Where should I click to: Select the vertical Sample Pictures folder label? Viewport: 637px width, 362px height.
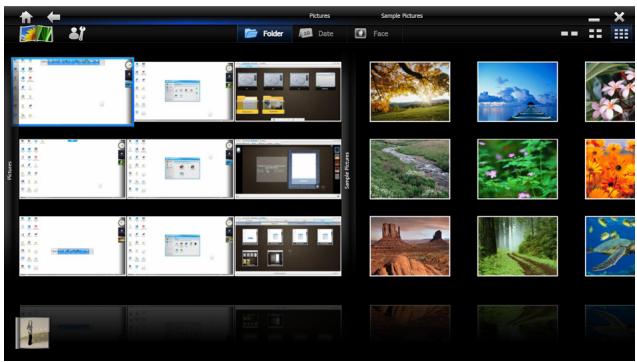tap(347, 171)
